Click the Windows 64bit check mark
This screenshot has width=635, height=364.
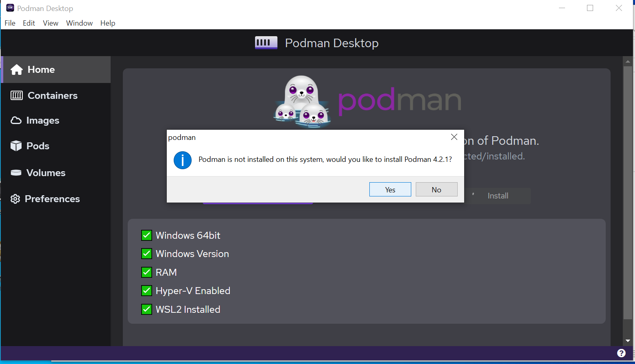tap(146, 235)
